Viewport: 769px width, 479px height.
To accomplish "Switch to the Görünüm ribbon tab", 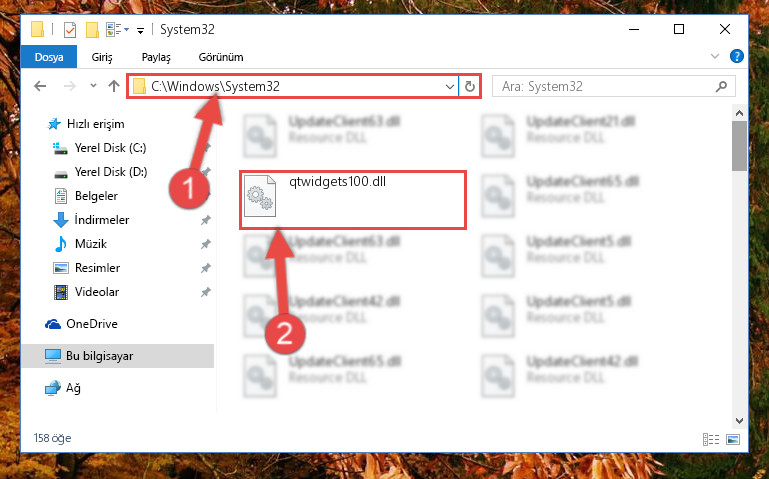I will click(x=221, y=57).
